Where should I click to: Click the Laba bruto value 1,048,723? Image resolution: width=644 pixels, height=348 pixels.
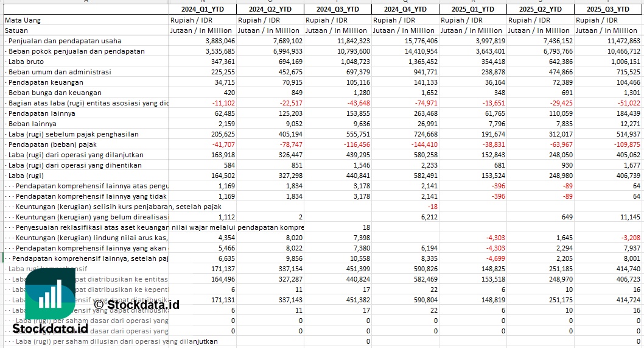[x=355, y=62]
